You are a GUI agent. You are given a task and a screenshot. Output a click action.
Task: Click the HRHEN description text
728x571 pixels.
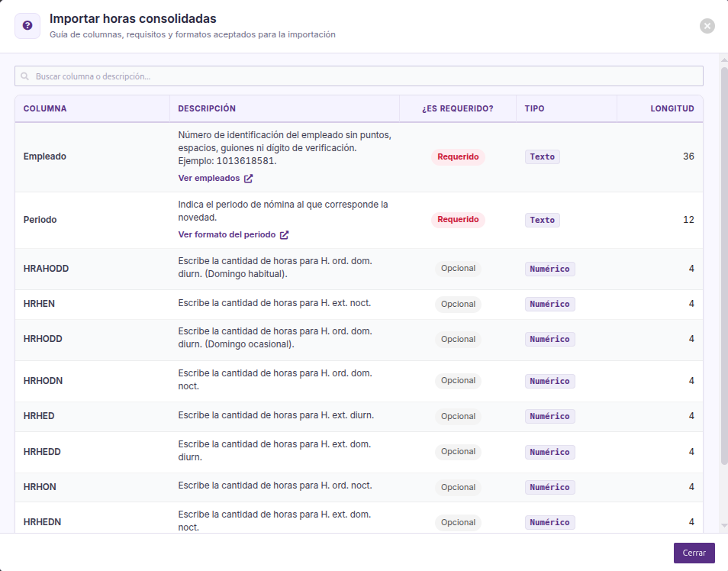(x=275, y=303)
